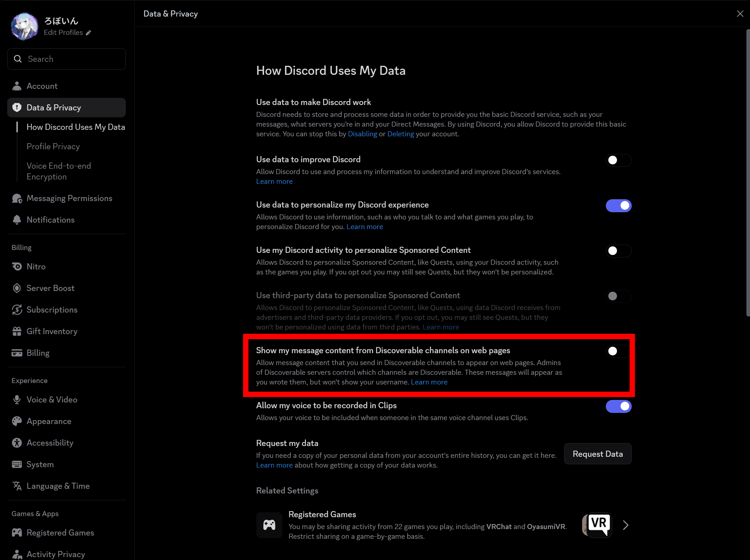Click the Account person icon in sidebar
Viewport: 750px width, 560px height.
(17, 86)
